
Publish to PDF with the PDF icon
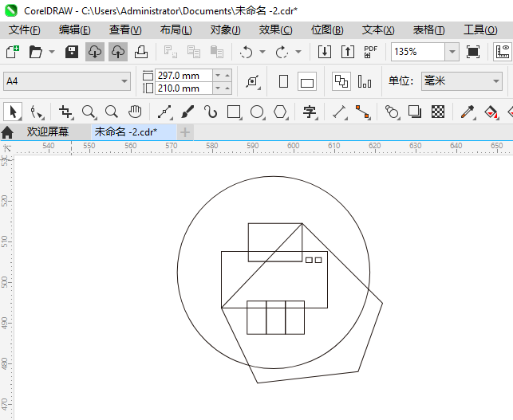click(x=371, y=52)
